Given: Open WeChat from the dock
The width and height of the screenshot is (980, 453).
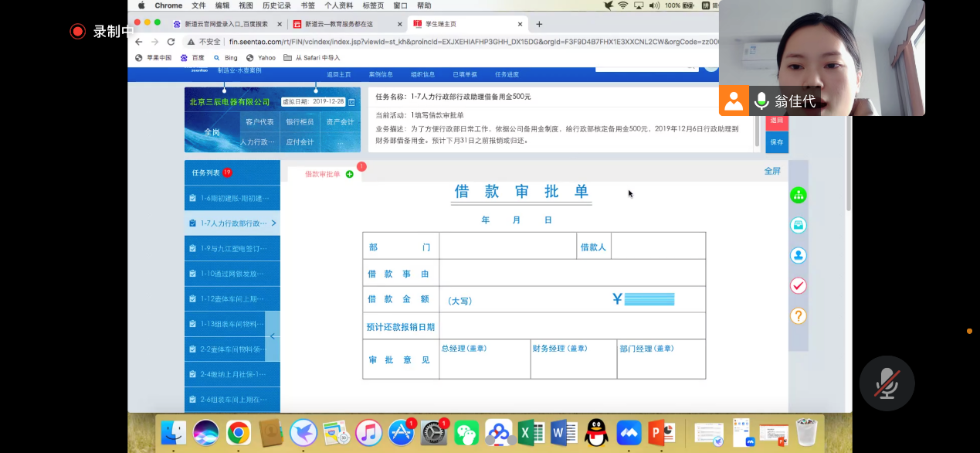Looking at the screenshot, I should 466,433.
